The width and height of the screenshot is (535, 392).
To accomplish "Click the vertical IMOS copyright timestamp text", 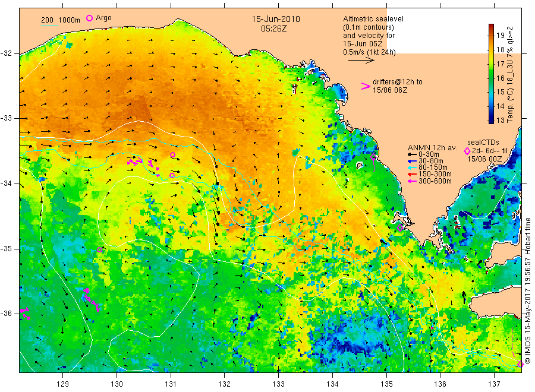I will click(x=527, y=291).
